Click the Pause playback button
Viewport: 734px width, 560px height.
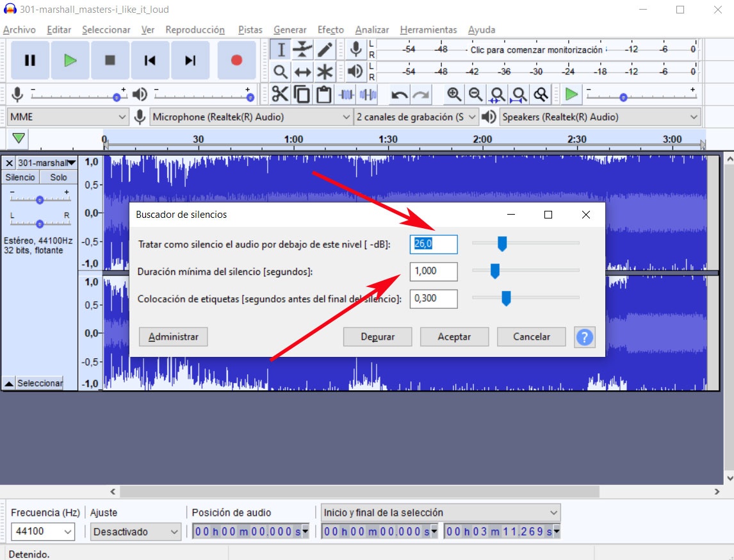coord(30,60)
